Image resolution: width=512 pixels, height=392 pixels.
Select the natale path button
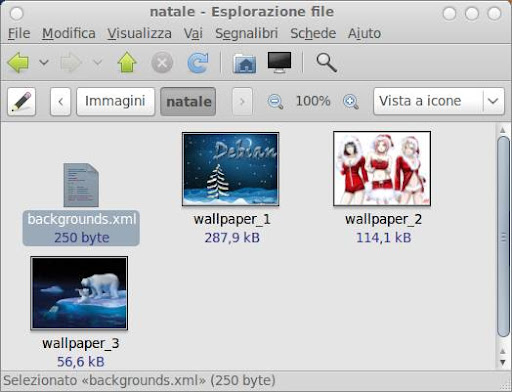(x=188, y=101)
